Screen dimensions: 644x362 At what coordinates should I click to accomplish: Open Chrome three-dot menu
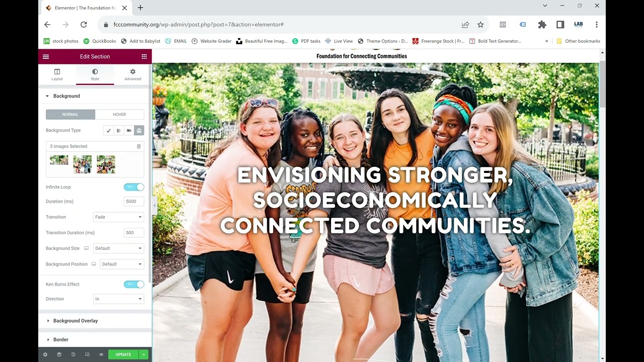pyautogui.click(x=596, y=24)
